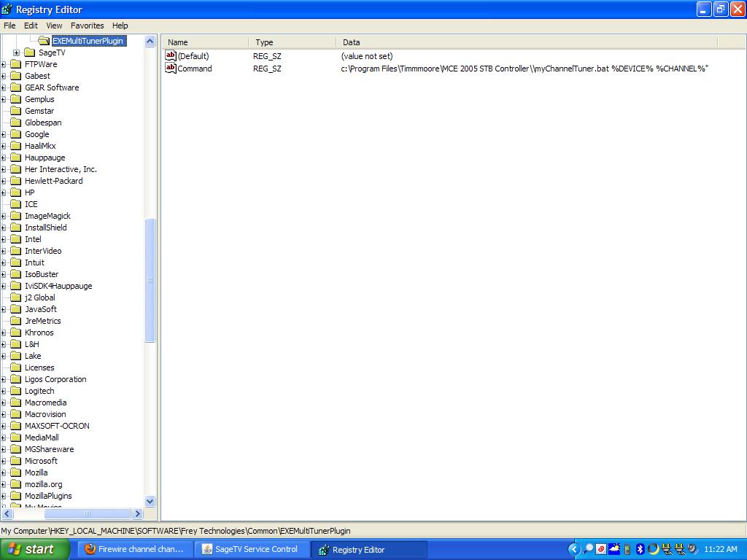Sort values by the Name column header

pos(204,42)
